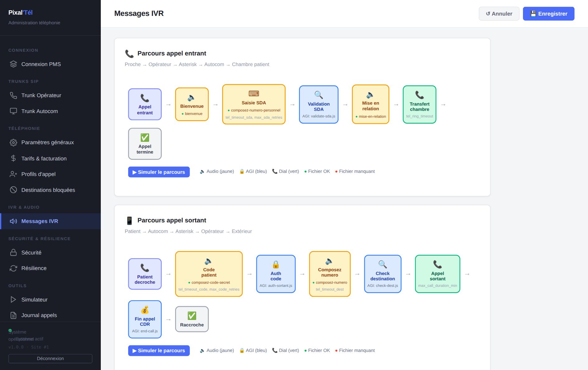
Task: Click the Bienvenue speaker node
Action: pyautogui.click(x=192, y=104)
